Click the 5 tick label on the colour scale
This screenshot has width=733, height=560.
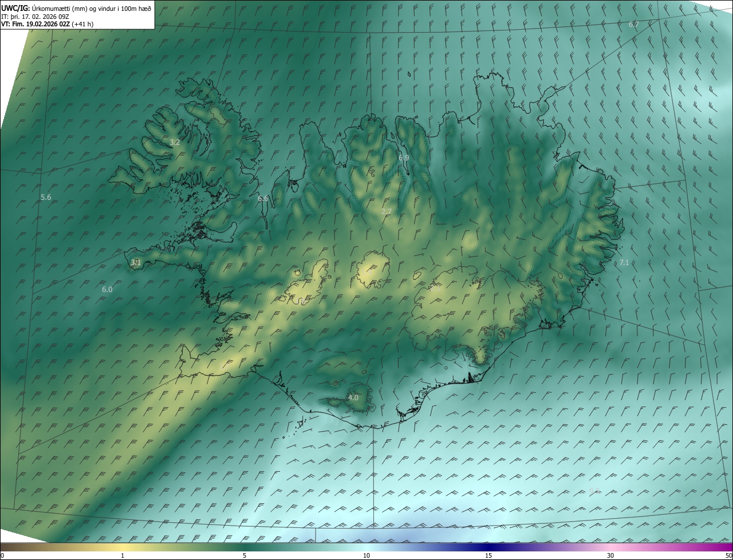[x=245, y=556]
